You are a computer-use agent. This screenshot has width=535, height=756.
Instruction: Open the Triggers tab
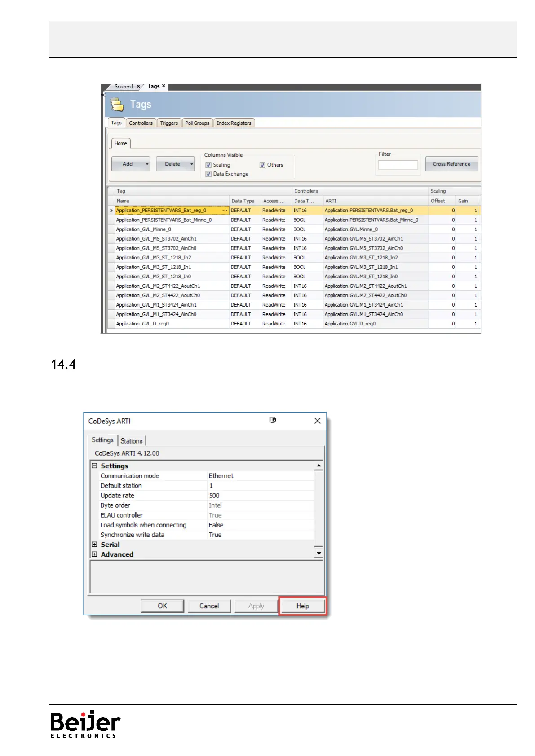click(169, 123)
